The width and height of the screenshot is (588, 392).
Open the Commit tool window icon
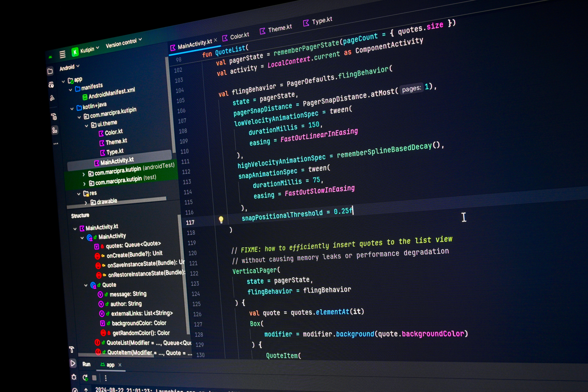pos(51,85)
